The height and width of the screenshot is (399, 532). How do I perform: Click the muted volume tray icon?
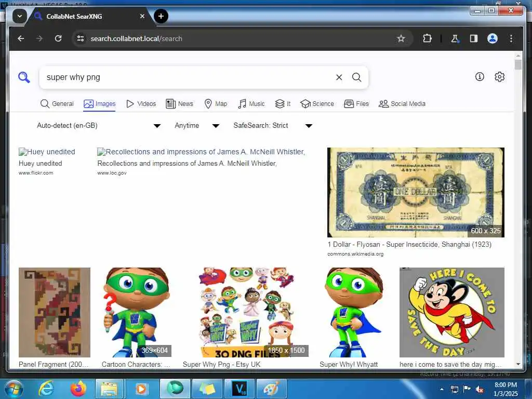click(x=480, y=389)
